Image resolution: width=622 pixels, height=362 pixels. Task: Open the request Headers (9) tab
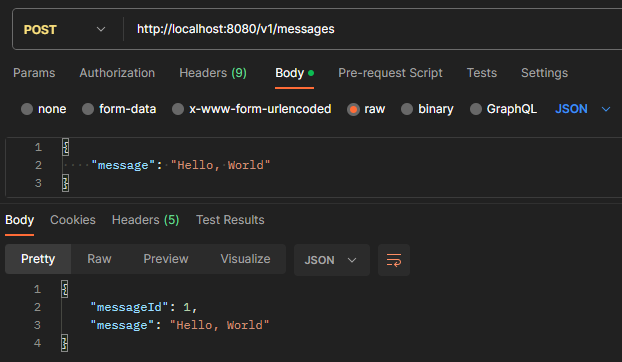(213, 73)
